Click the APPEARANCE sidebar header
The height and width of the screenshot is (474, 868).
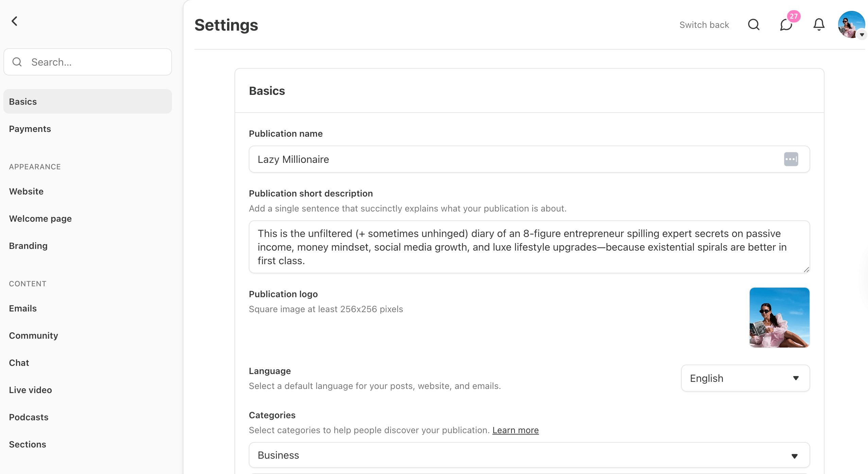pos(35,167)
